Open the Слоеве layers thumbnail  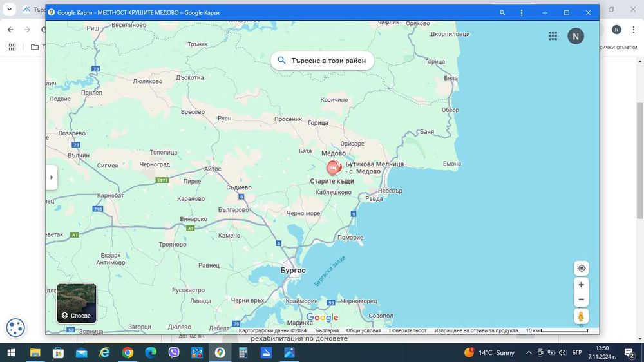[77, 303]
